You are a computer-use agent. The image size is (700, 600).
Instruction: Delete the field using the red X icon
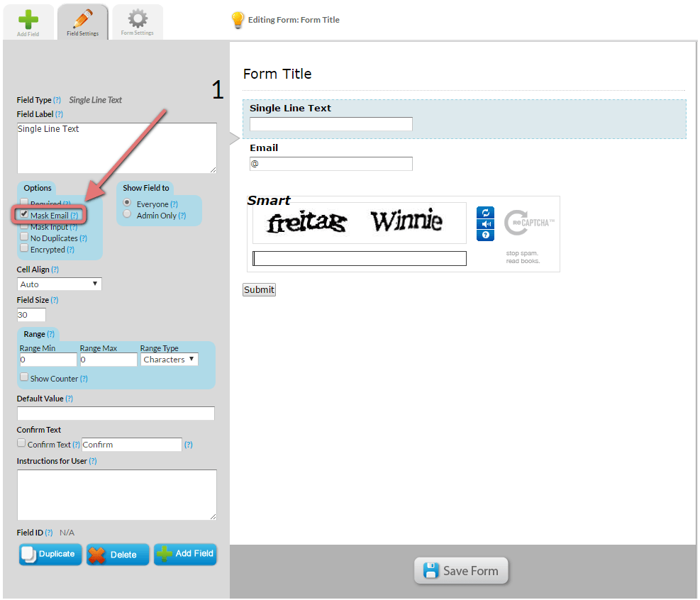pyautogui.click(x=97, y=554)
